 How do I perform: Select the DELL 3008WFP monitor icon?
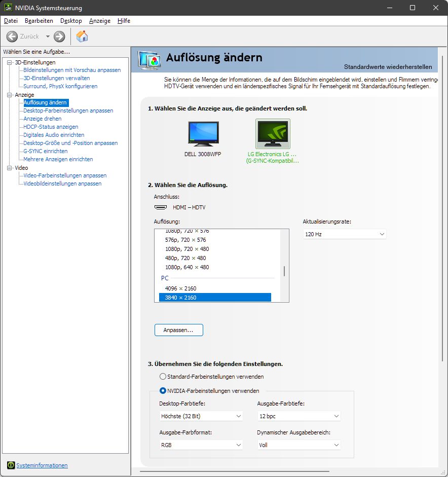203,134
